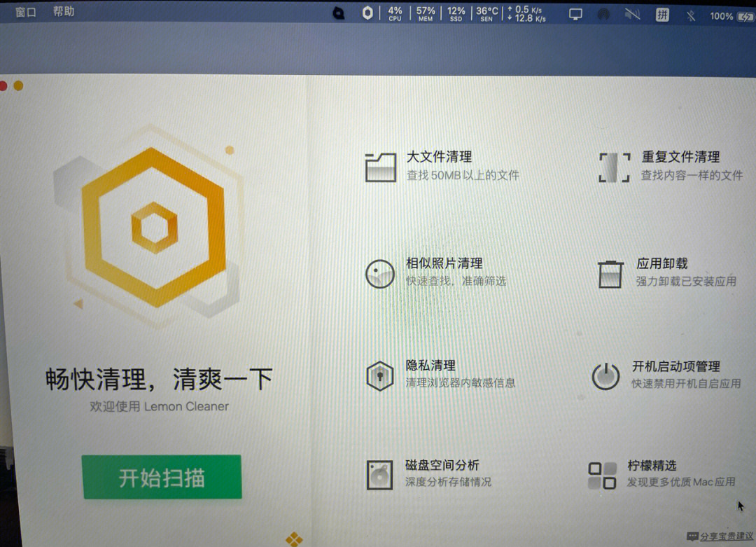Open the similar photo cleanup icon
Image resolution: width=756 pixels, height=547 pixels.
coord(380,273)
